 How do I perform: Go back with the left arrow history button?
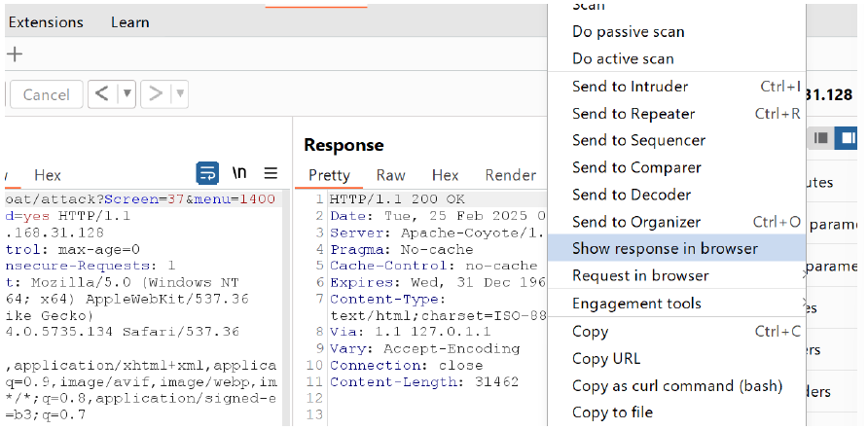(x=102, y=94)
